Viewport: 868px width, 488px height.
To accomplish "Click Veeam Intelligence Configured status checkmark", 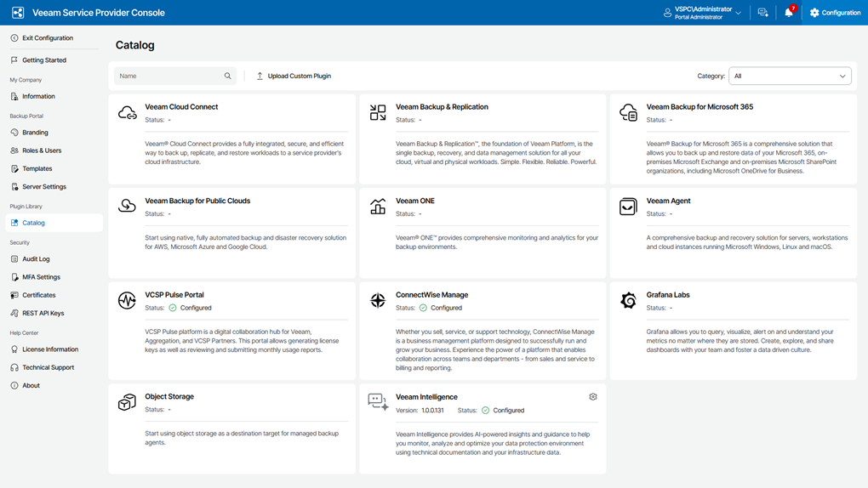I will [485, 411].
